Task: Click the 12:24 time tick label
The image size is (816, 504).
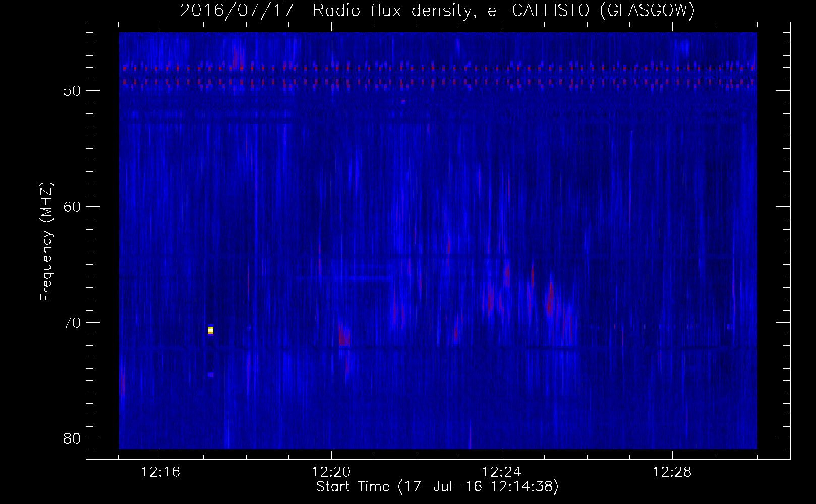Action: coord(502,472)
